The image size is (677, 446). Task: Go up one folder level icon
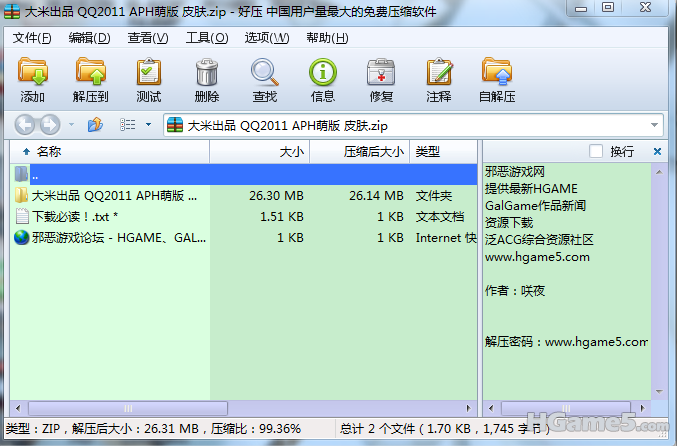click(x=96, y=125)
